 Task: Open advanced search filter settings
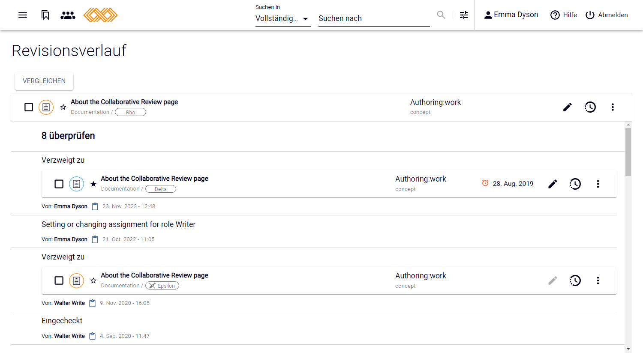click(x=464, y=15)
